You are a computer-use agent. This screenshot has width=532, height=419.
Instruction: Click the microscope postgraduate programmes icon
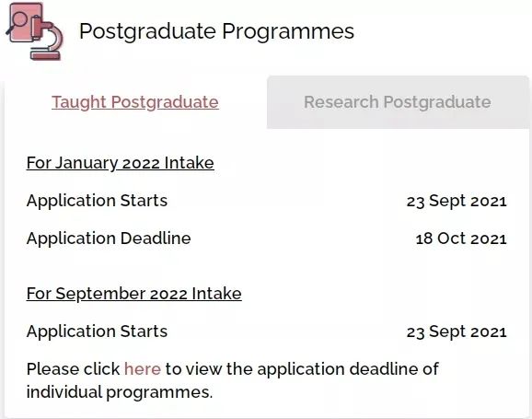35,31
